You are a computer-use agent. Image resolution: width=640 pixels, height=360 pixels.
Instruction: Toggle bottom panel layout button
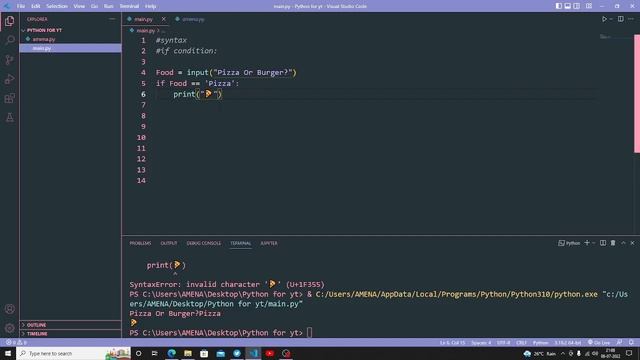(568, 6)
